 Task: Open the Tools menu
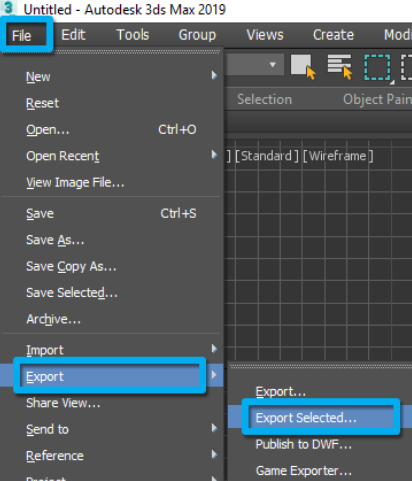click(132, 35)
